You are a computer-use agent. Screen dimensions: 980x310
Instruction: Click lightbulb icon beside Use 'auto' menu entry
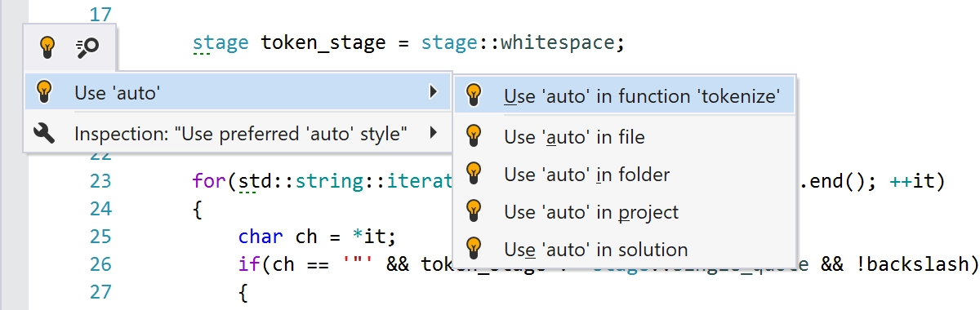pyautogui.click(x=45, y=92)
